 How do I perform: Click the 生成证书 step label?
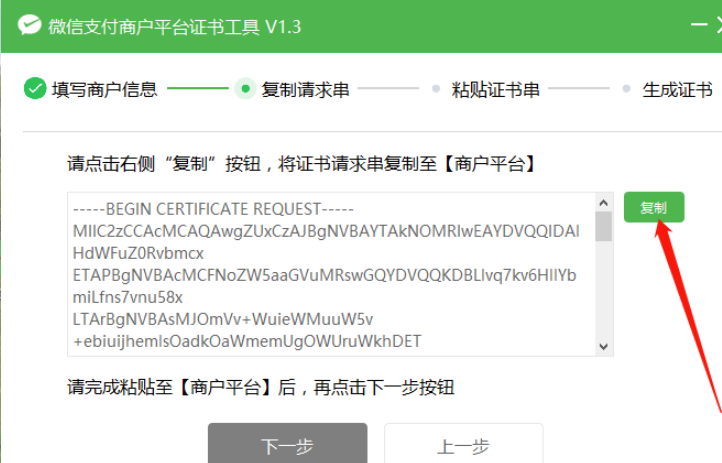pyautogui.click(x=677, y=89)
